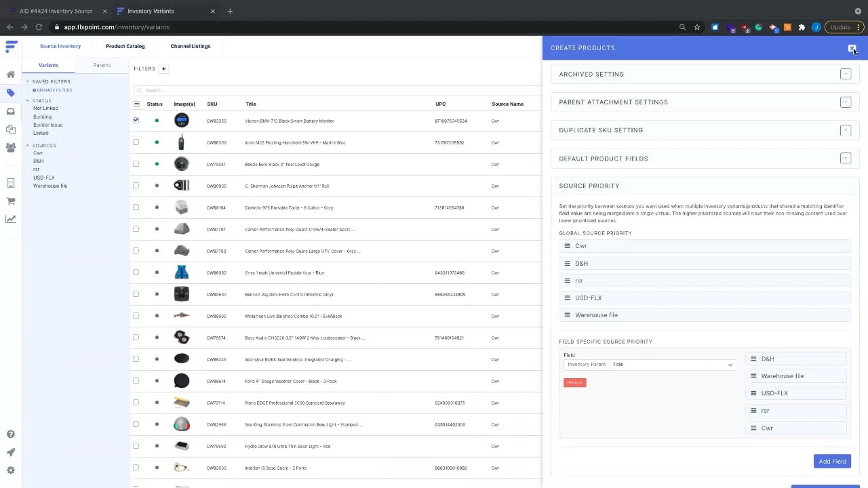Open the browser extensions puzzle icon
Viewport: 868px width, 488px height.
[802, 27]
